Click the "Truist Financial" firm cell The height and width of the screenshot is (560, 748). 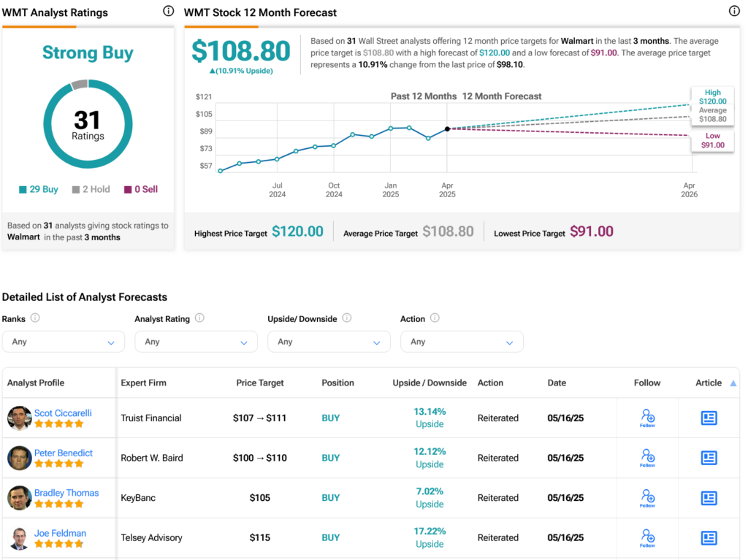point(150,418)
